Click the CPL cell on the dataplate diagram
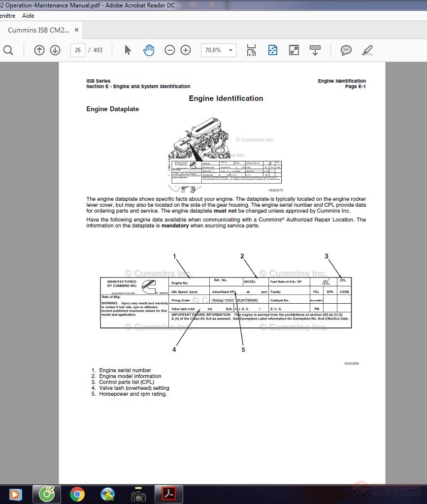 [x=344, y=282]
